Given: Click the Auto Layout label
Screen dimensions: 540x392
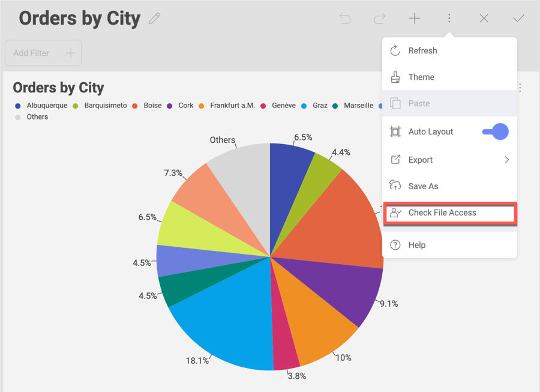Looking at the screenshot, I should [430, 131].
